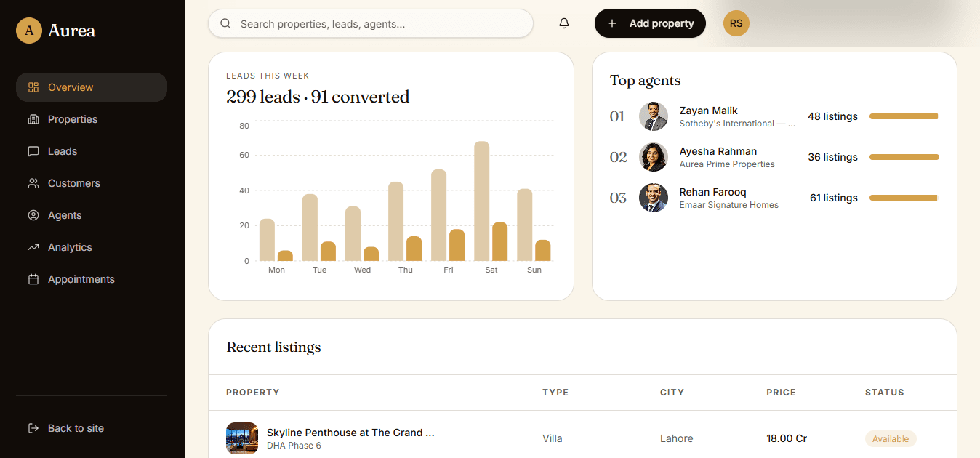
Task: Click the Appointments calendar icon
Action: [33, 279]
